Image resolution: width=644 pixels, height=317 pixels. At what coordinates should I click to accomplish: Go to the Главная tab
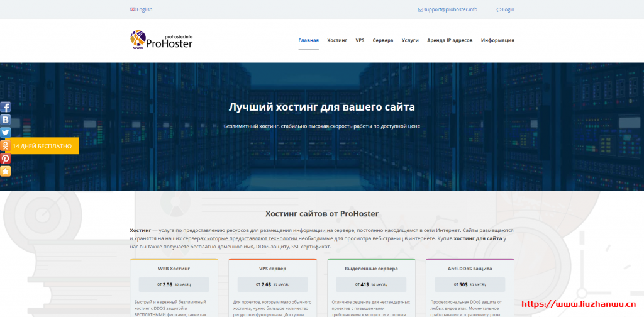tap(308, 40)
